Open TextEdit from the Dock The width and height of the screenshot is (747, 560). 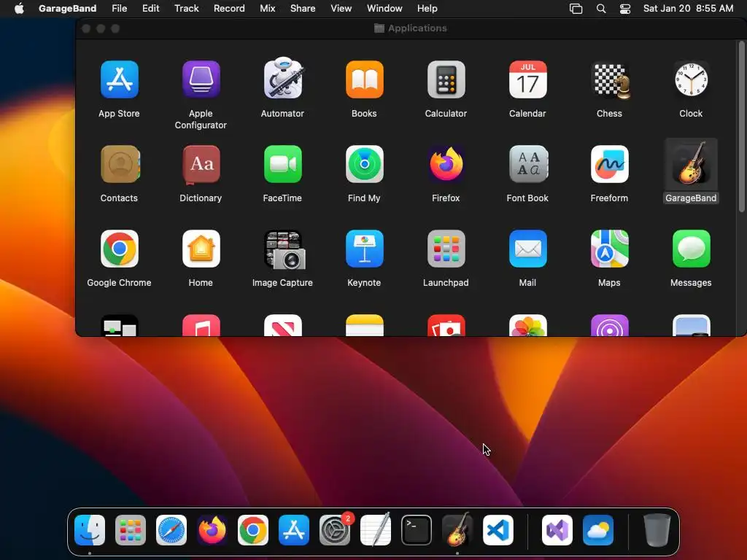pyautogui.click(x=376, y=529)
